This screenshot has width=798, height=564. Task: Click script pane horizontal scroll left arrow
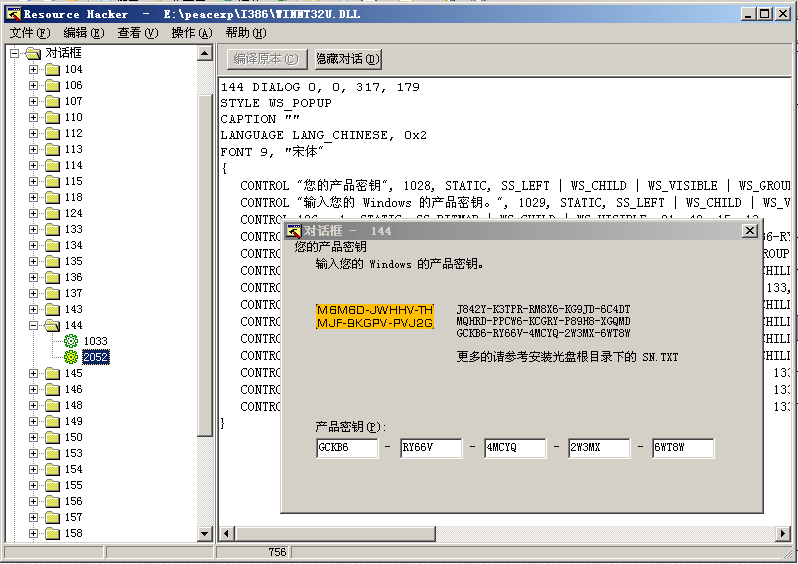pos(226,534)
